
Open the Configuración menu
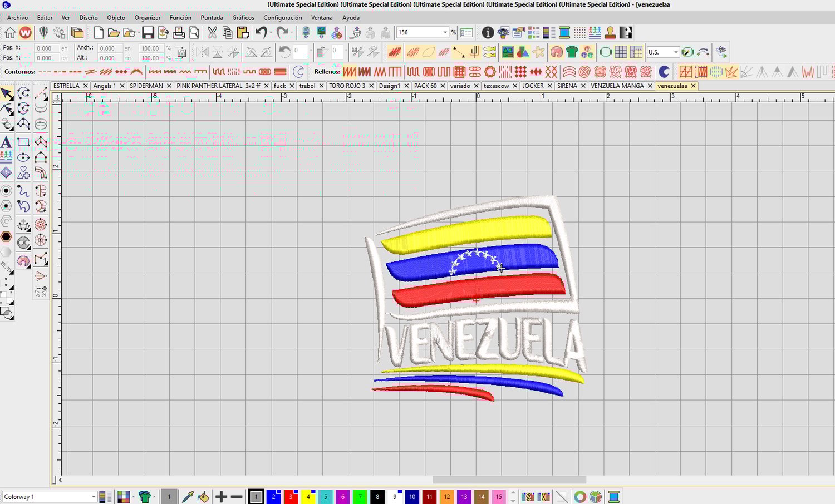coord(283,18)
